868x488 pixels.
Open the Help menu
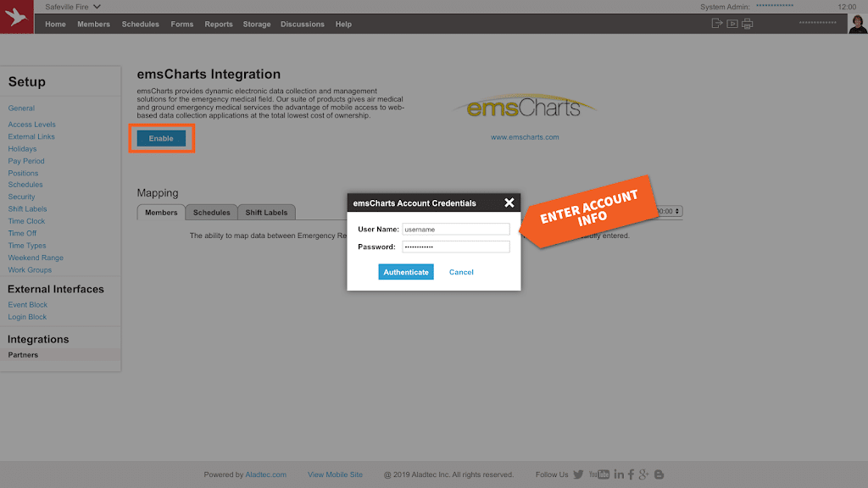pos(343,25)
